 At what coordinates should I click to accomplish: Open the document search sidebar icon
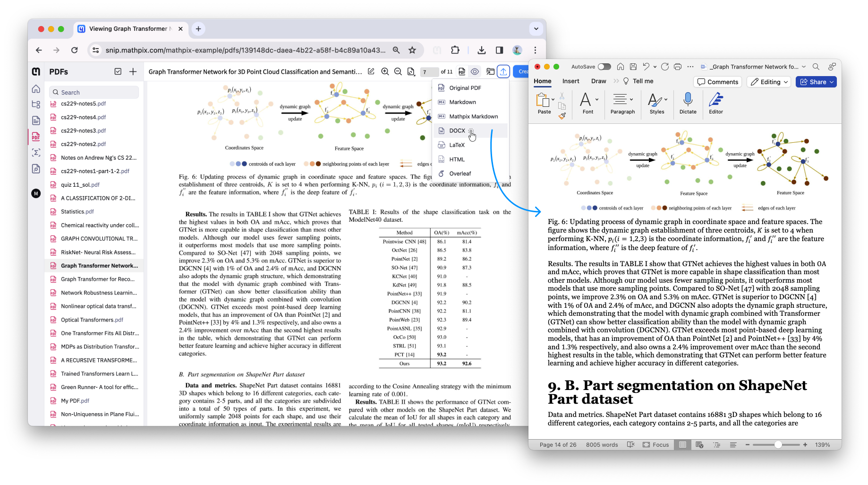(36, 168)
